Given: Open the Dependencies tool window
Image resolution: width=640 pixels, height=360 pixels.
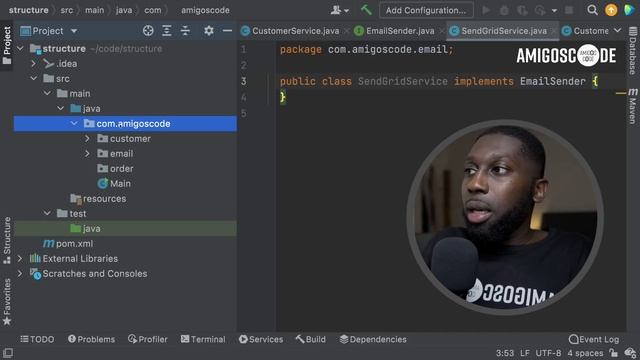Looking at the screenshot, I should tap(373, 339).
